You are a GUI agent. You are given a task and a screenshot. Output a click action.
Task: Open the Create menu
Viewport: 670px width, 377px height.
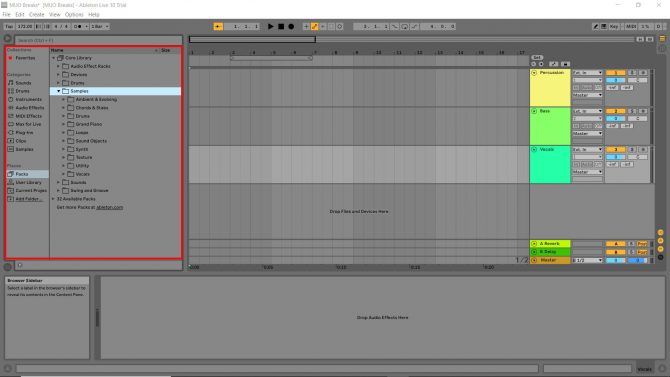coord(37,15)
